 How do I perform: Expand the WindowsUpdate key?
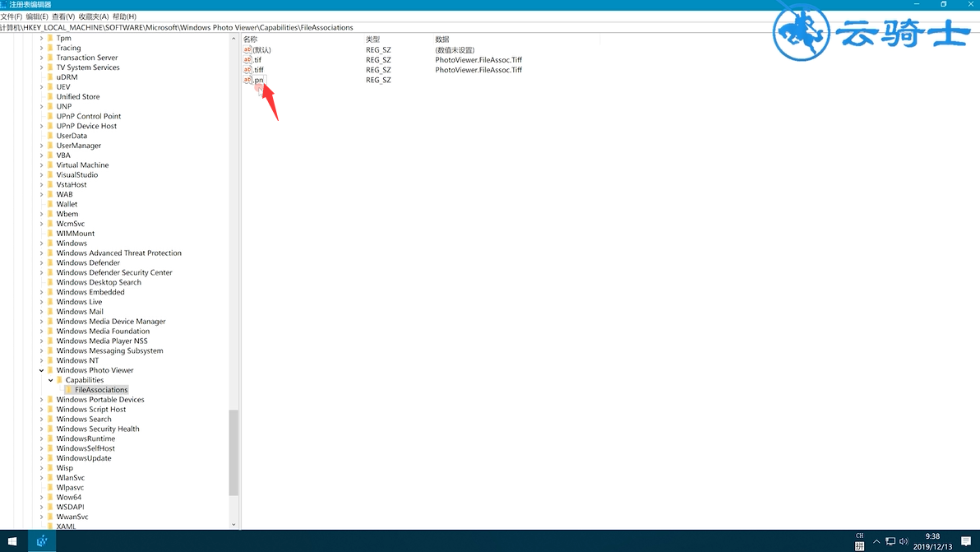(x=42, y=458)
